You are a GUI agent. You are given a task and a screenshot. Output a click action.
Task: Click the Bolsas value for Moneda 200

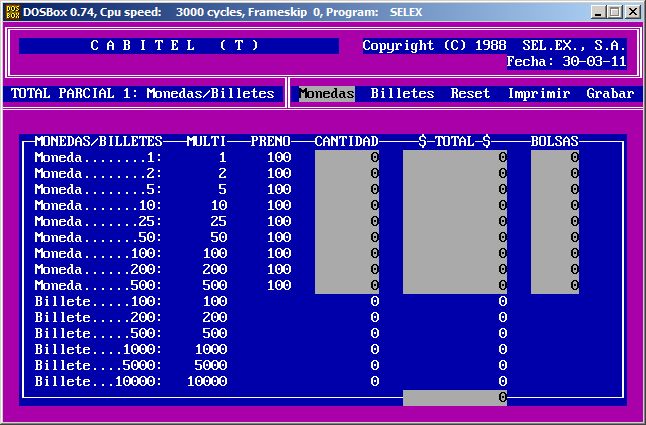click(x=555, y=270)
